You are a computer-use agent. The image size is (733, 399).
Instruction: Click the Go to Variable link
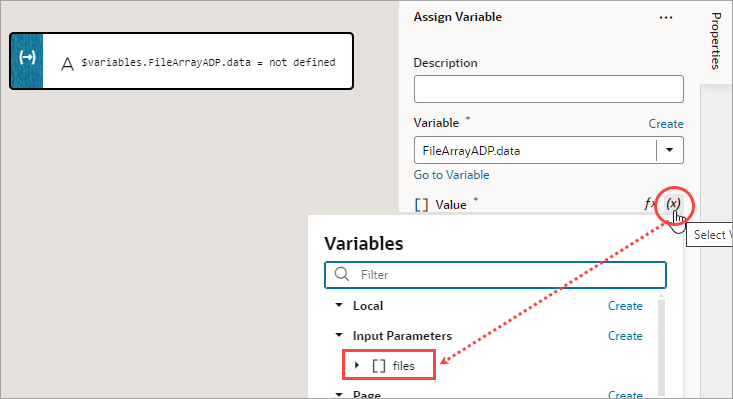point(451,175)
